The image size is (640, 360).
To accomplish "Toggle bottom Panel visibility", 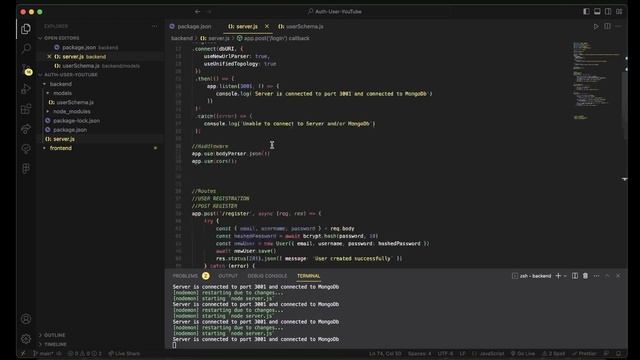I will 597,11.
